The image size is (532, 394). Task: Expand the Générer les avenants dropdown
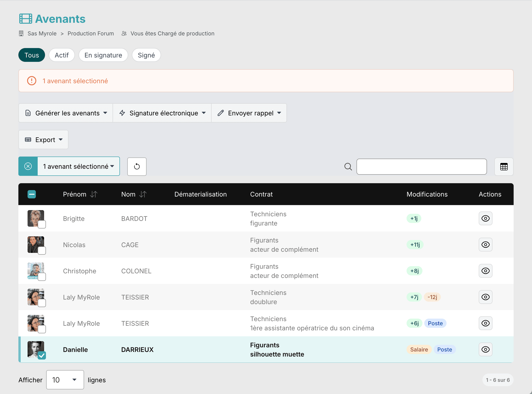tap(66, 113)
